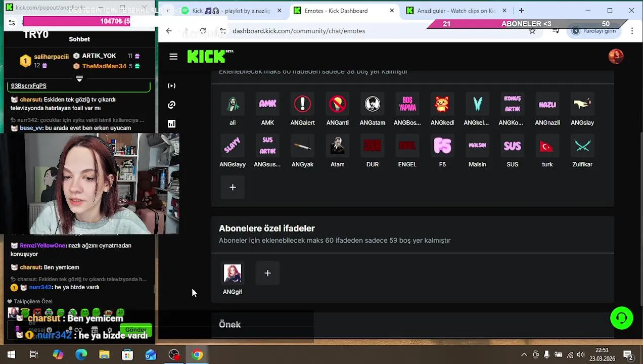
Task: Click username buse_vv in chat
Action: [31, 128]
